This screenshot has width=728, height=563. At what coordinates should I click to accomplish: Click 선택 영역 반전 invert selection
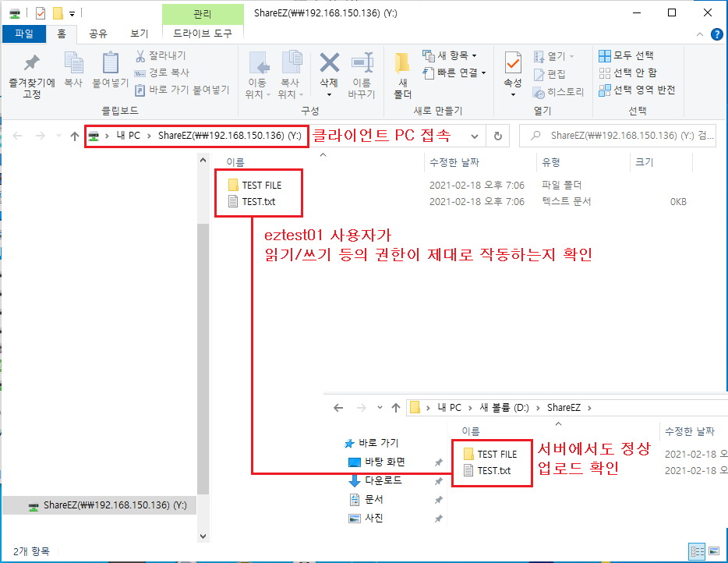pos(637,90)
